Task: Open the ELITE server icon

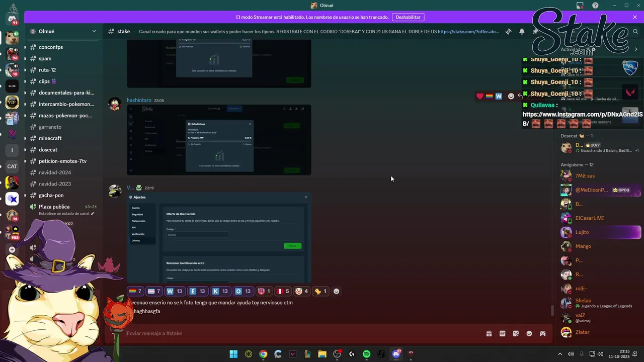Action: [x=12, y=86]
